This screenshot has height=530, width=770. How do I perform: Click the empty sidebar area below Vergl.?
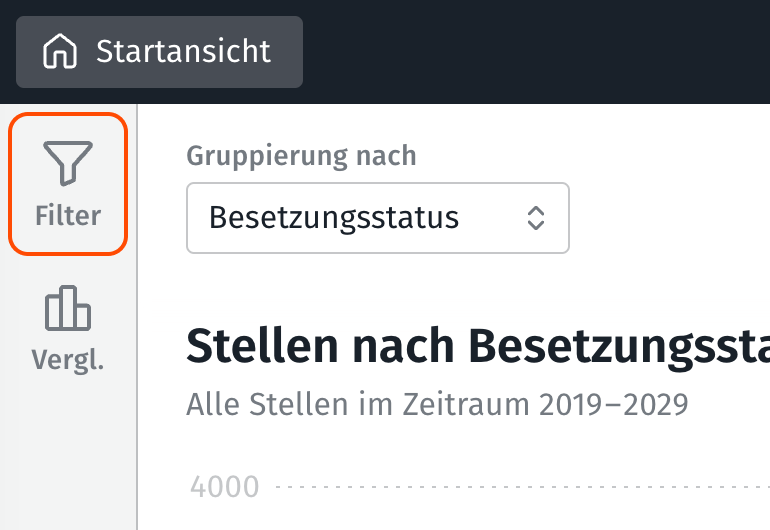coord(68,460)
